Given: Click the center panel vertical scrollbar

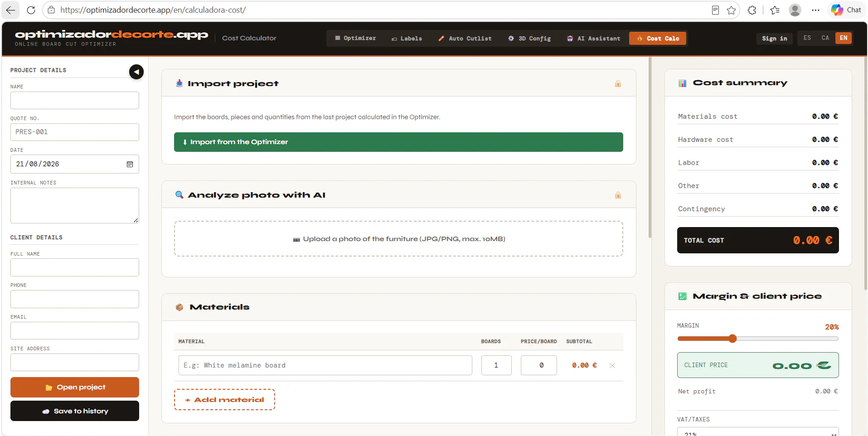Looking at the screenshot, I should [650, 147].
